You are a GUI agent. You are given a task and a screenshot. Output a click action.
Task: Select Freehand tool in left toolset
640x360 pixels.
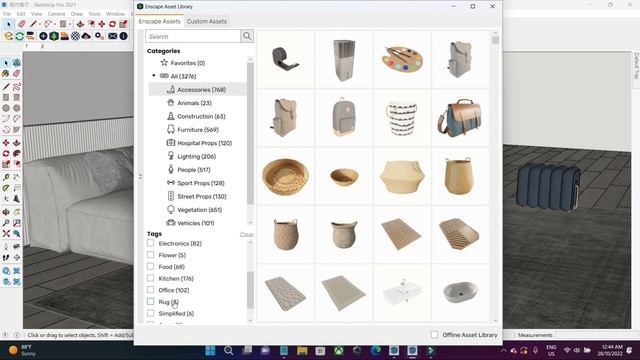point(17,87)
